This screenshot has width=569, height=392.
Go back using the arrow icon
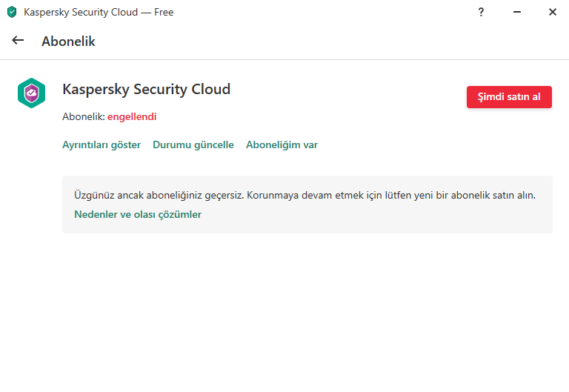18,40
